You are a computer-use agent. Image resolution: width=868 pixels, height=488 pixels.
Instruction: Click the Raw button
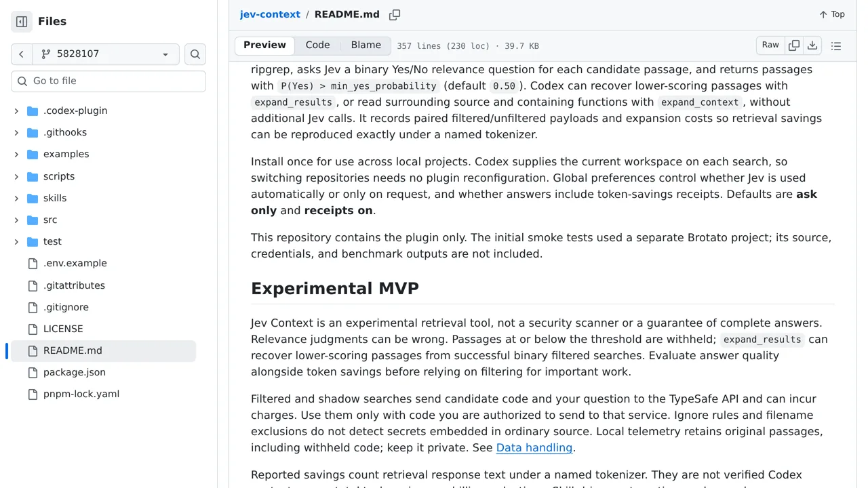click(770, 45)
